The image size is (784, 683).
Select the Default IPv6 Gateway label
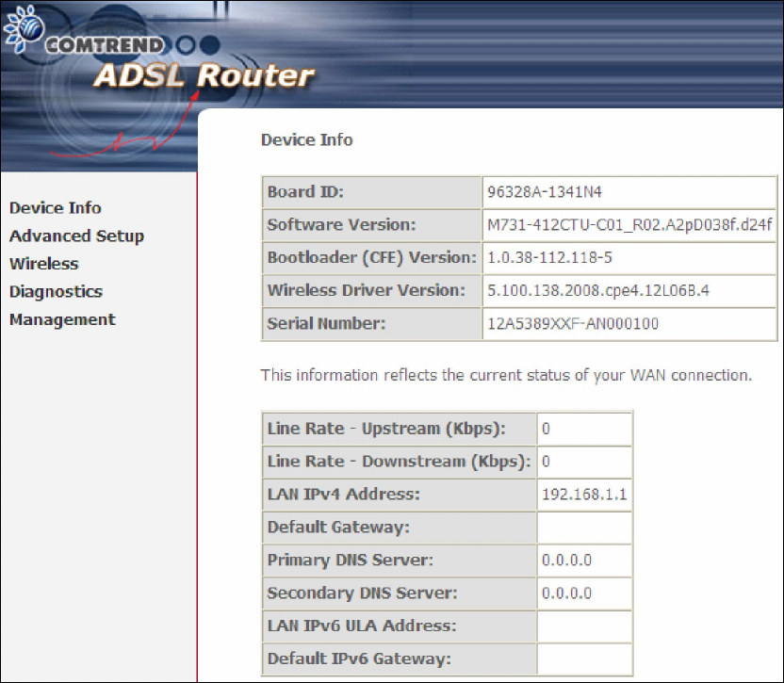click(x=399, y=659)
